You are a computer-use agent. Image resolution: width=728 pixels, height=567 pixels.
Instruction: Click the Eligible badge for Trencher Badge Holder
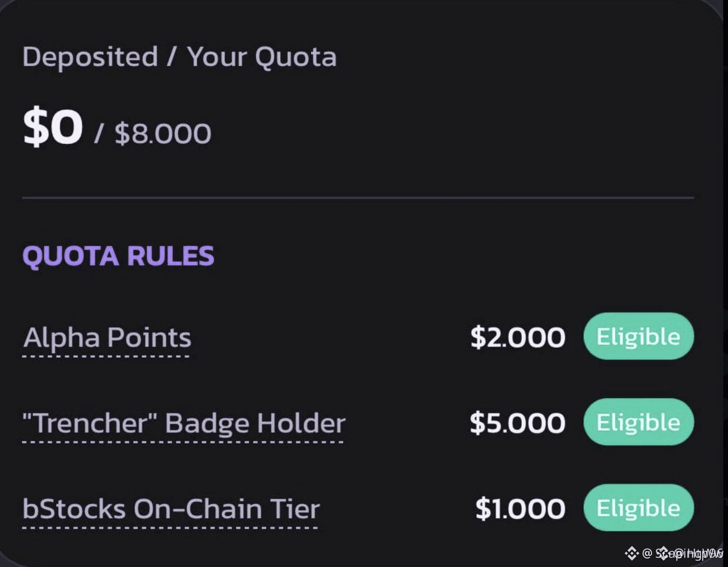click(x=638, y=422)
